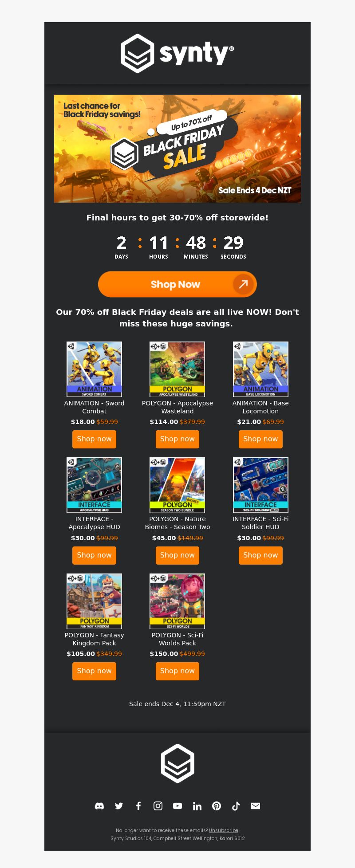Image resolution: width=355 pixels, height=868 pixels.
Task: Click the orange Shop Now button
Action: pos(177,284)
